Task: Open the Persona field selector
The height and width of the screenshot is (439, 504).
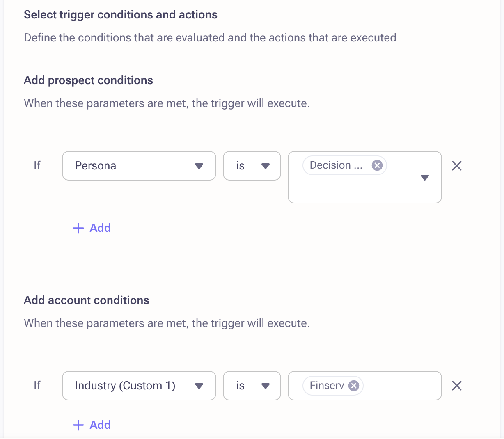Action: [x=139, y=166]
